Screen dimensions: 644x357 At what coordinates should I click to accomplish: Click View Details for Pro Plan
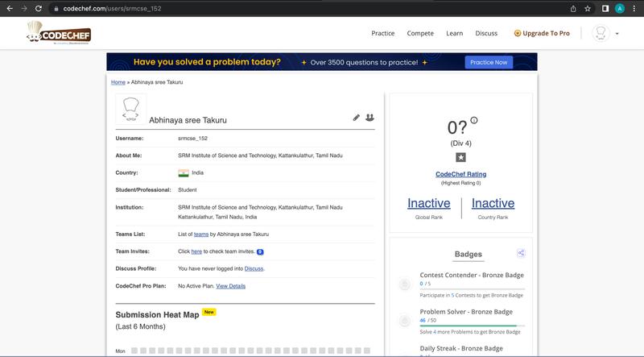pyautogui.click(x=230, y=286)
